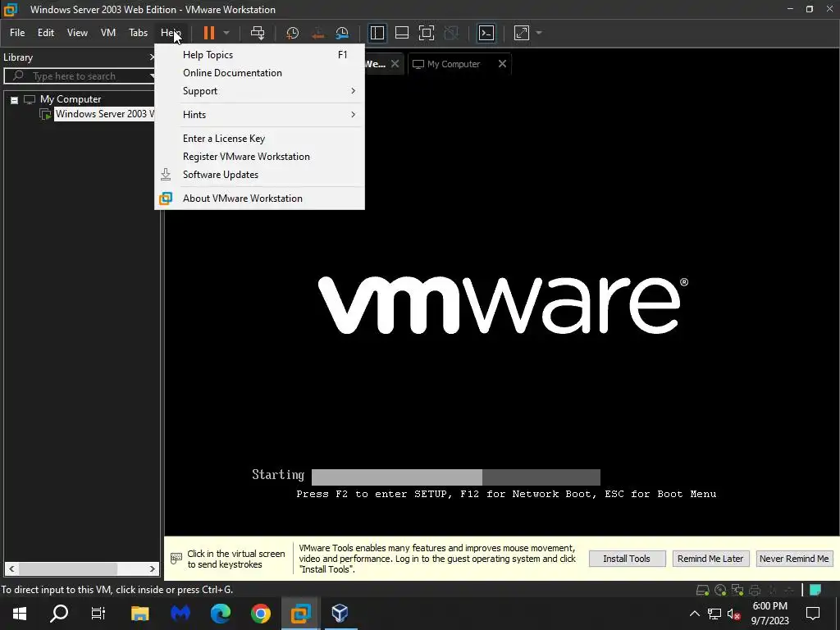The height and width of the screenshot is (630, 840).
Task: Open About VMware Workstation
Action: click(x=259, y=199)
